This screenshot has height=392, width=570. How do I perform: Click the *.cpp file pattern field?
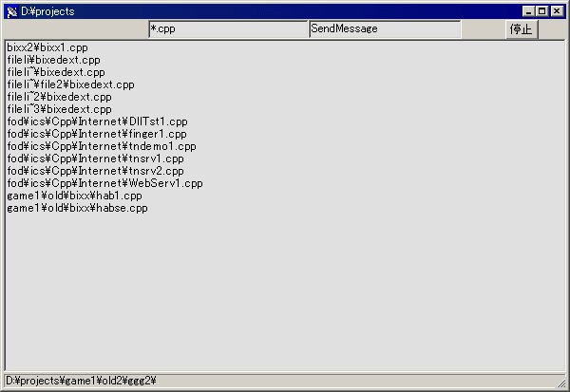228,28
